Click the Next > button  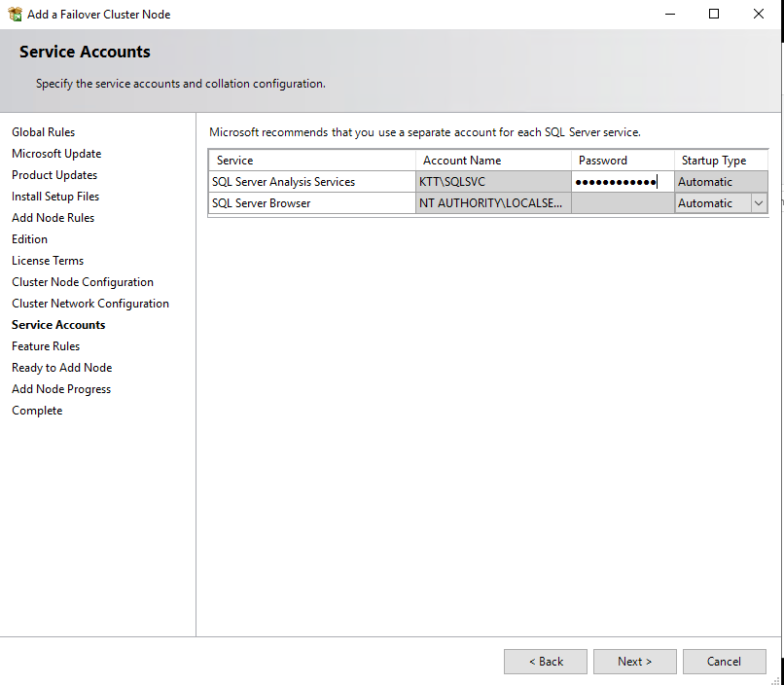click(634, 661)
